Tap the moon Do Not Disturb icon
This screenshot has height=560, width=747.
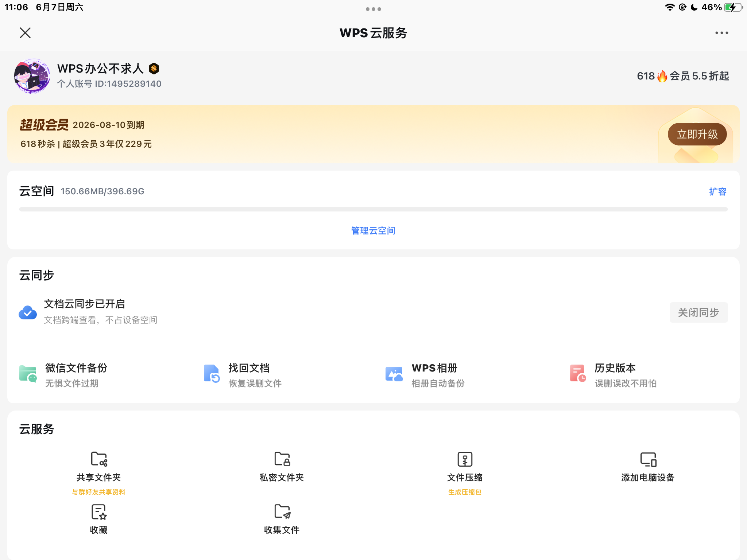pos(694,7)
